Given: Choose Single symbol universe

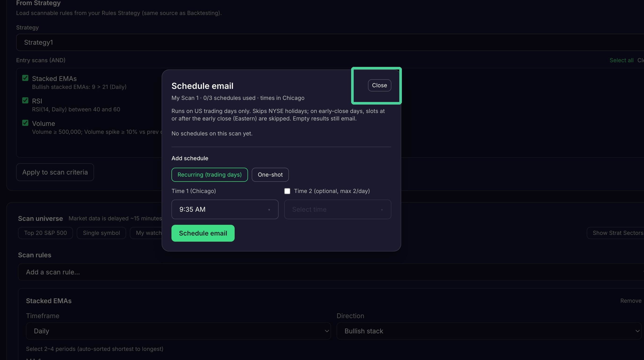Looking at the screenshot, I should (x=101, y=233).
